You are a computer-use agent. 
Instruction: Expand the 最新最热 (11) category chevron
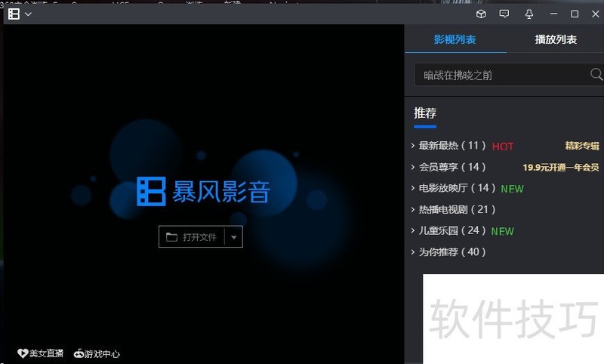412,146
